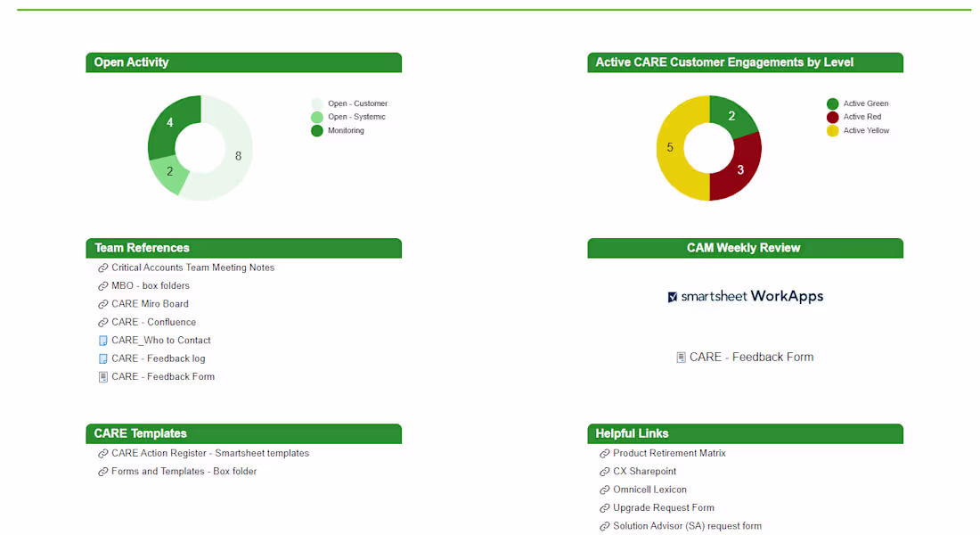The image size is (980, 535).
Task: Click Active Yellow legend swatch
Action: tap(832, 131)
